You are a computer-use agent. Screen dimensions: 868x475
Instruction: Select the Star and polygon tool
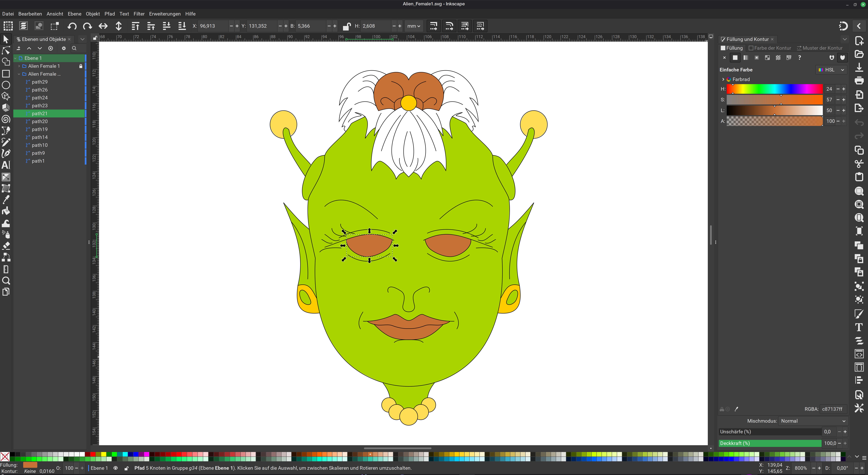(x=6, y=97)
